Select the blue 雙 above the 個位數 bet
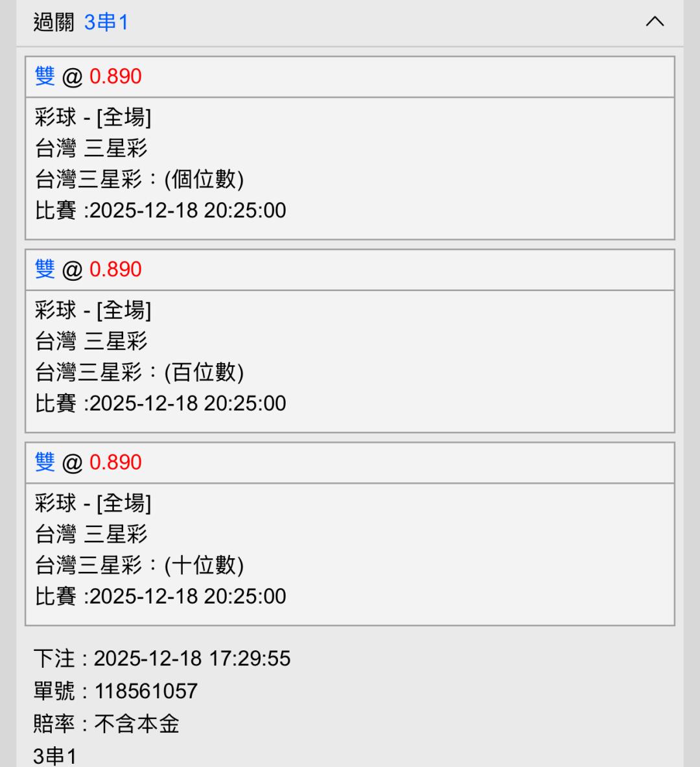 [x=45, y=77]
